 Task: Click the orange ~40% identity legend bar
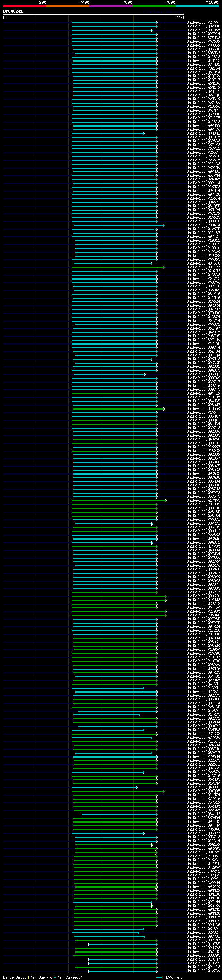[x=68, y=7]
